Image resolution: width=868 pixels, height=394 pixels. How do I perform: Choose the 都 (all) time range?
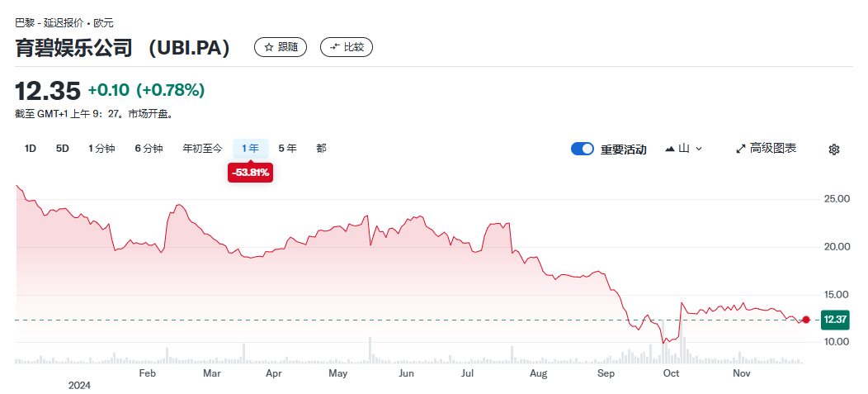click(x=321, y=149)
